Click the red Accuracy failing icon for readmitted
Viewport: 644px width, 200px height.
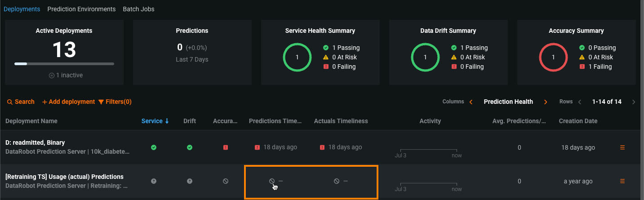tap(226, 147)
